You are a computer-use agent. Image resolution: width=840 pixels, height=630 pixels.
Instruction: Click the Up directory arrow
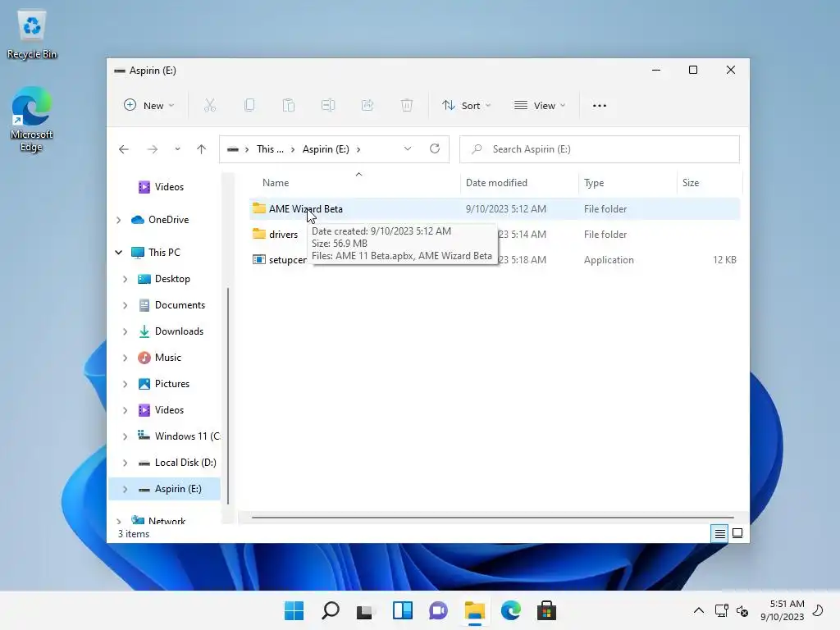pyautogui.click(x=202, y=149)
